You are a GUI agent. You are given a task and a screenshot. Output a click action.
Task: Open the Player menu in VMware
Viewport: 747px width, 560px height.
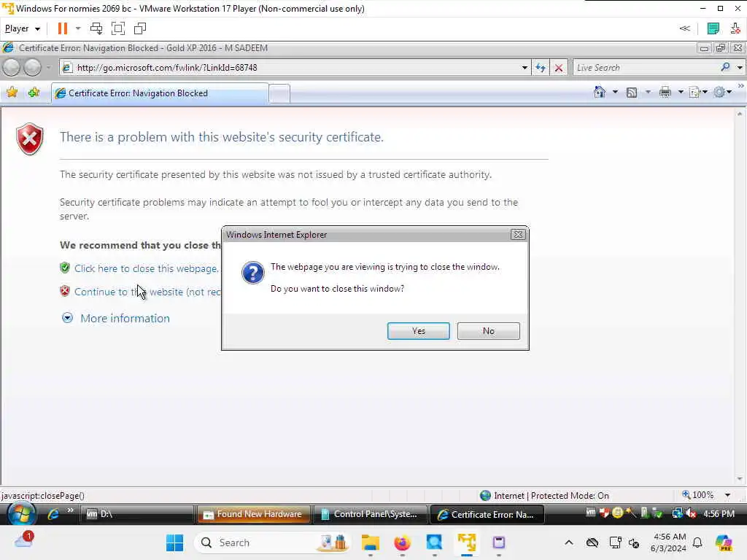[x=22, y=28]
